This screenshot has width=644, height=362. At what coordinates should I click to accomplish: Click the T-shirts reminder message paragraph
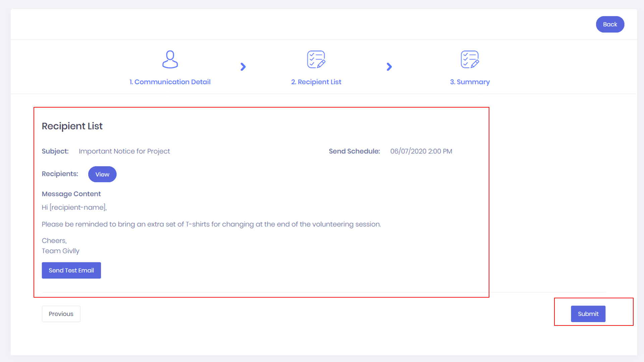(211, 224)
